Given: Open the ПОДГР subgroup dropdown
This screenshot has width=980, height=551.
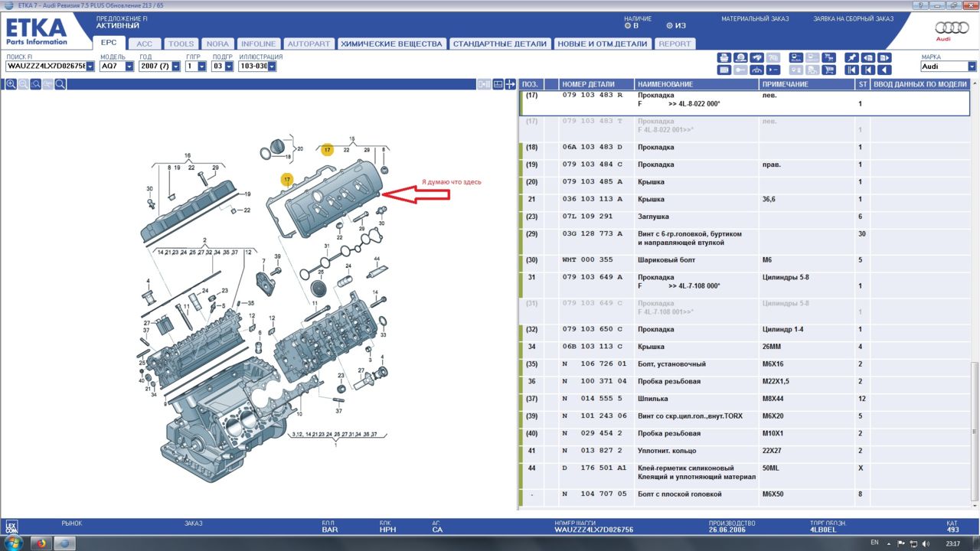Looking at the screenshot, I should pyautogui.click(x=228, y=67).
